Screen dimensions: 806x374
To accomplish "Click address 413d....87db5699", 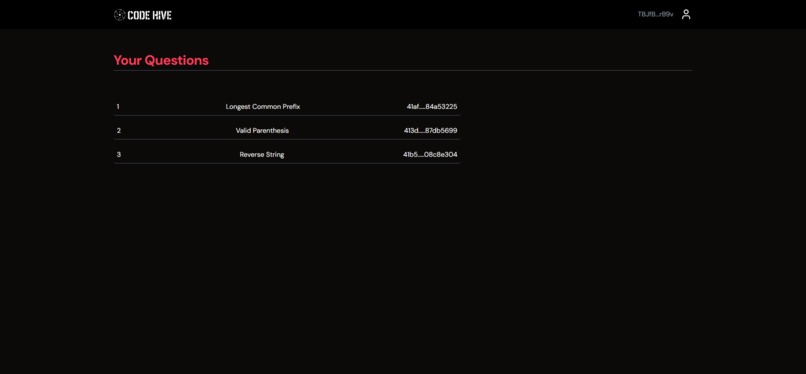I will click(430, 130).
